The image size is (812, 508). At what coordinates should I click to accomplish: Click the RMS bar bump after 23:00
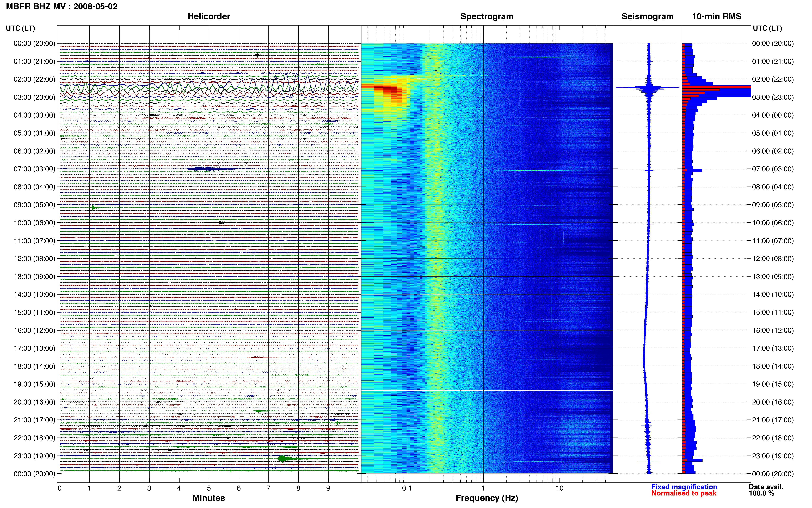(x=692, y=460)
